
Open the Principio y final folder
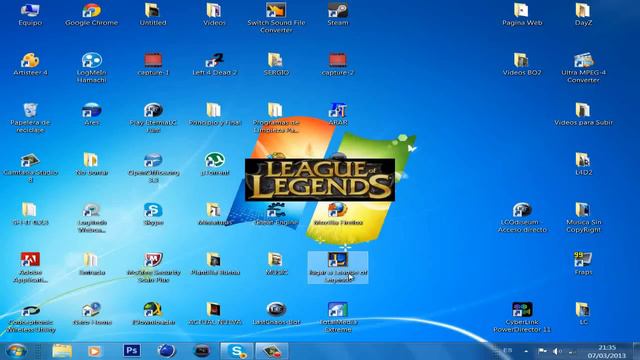tap(215, 114)
